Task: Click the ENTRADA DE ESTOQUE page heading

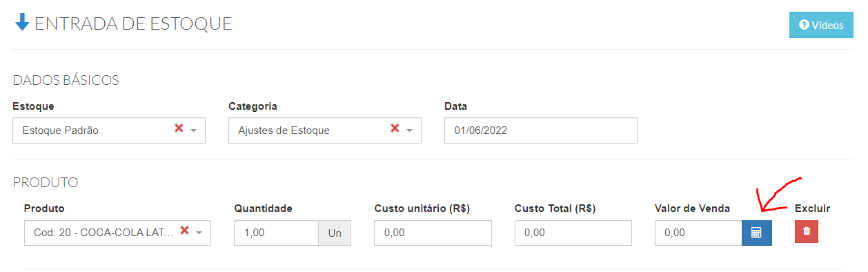Action: [133, 23]
